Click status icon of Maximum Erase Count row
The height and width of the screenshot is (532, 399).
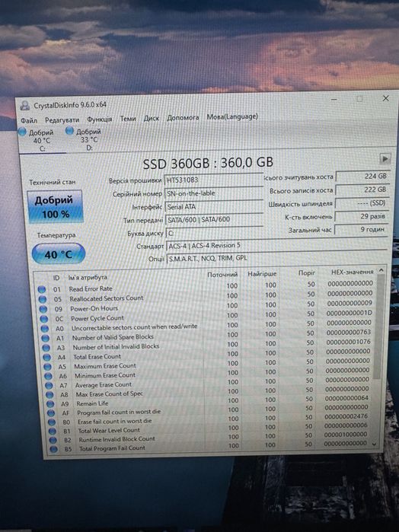tap(47, 367)
